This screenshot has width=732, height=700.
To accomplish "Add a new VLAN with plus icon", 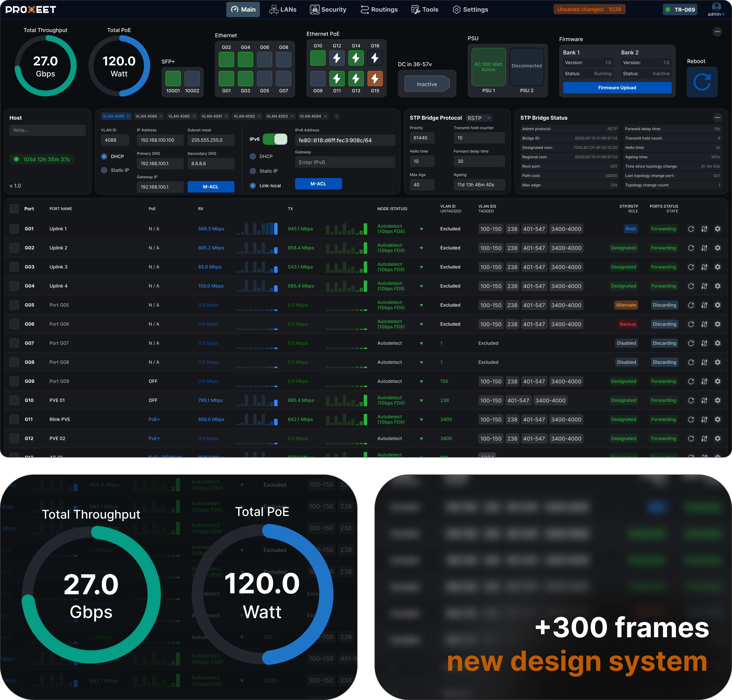I will (337, 116).
